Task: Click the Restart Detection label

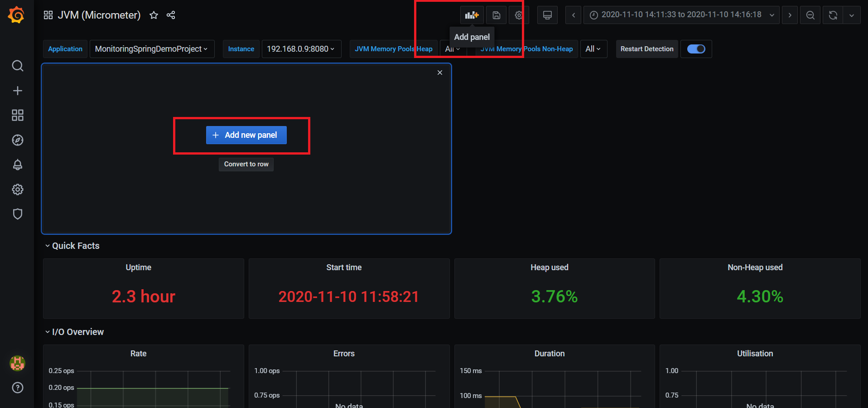Action: pyautogui.click(x=647, y=49)
